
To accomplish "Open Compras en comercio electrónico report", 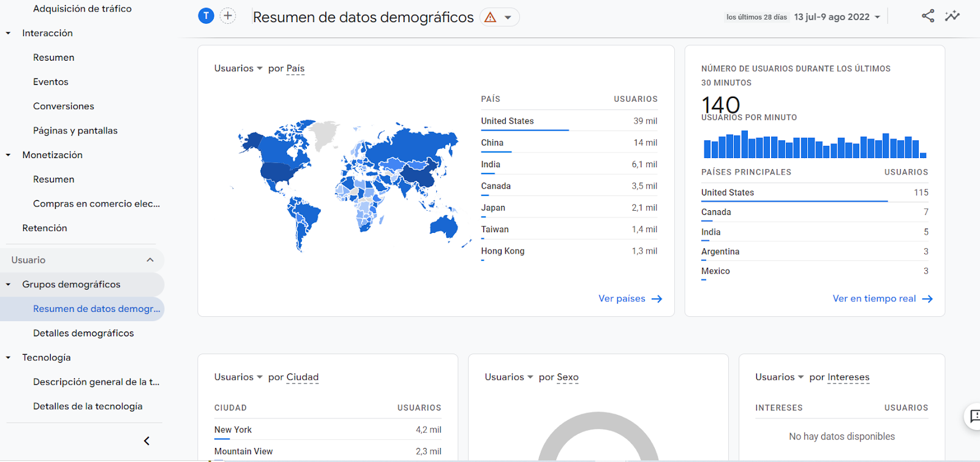I will (96, 203).
